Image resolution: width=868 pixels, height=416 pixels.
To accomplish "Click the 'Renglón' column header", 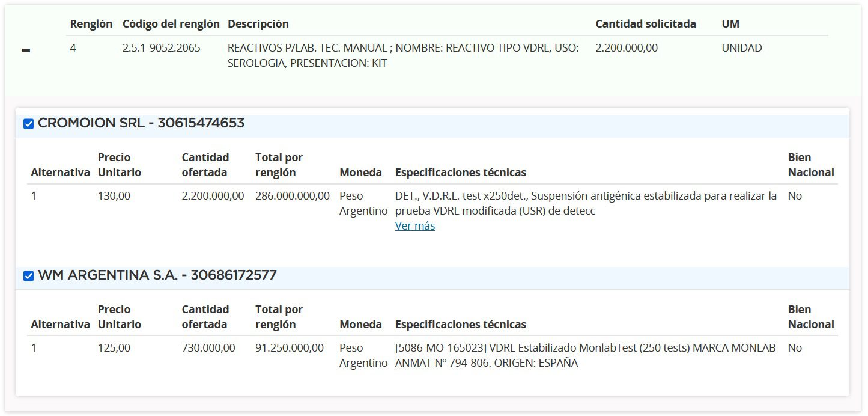I will pyautogui.click(x=91, y=24).
